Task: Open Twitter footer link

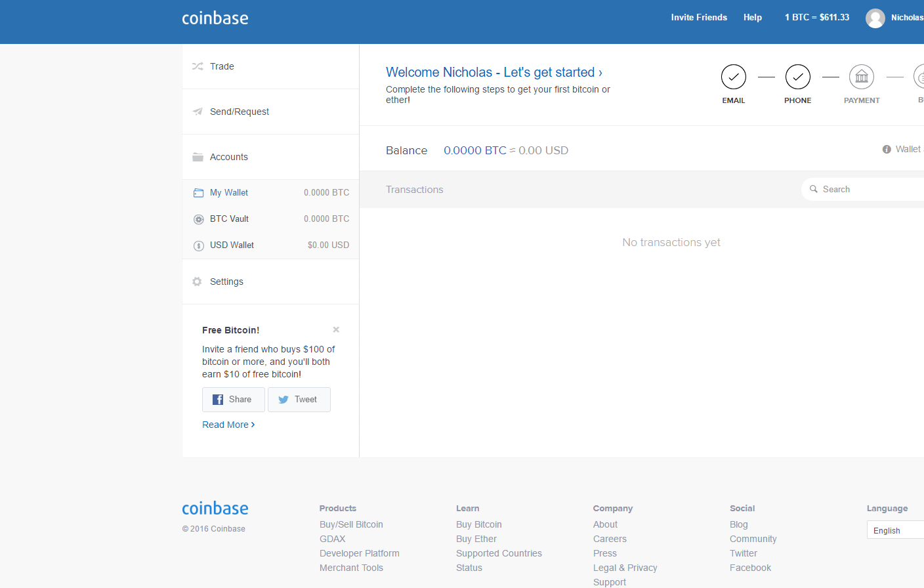Action: point(744,553)
